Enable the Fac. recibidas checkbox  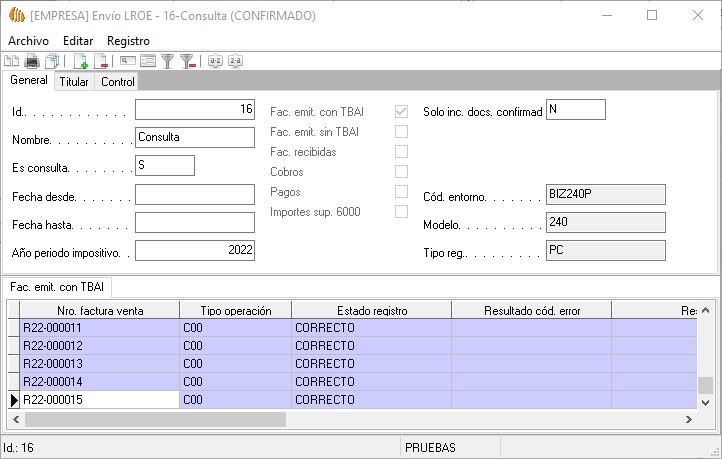tap(401, 151)
